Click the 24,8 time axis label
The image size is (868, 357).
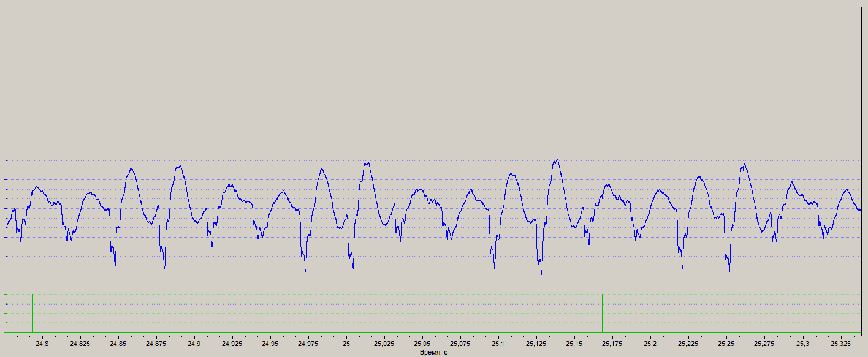click(x=42, y=344)
